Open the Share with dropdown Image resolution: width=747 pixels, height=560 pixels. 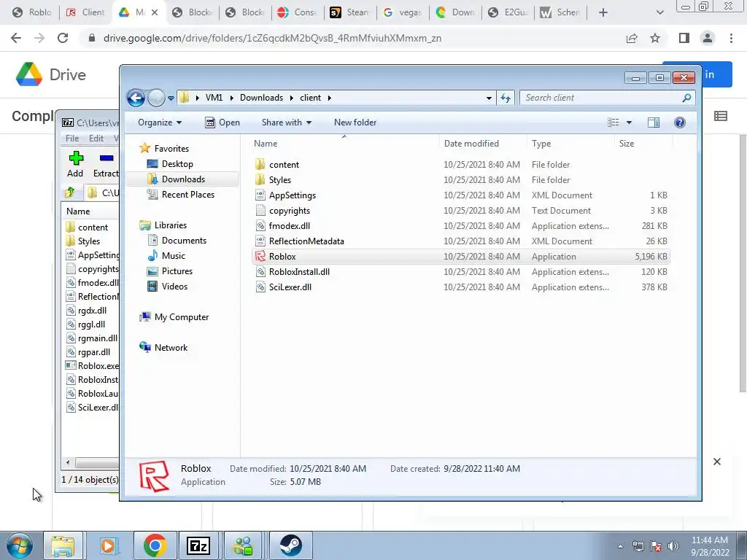(x=286, y=122)
